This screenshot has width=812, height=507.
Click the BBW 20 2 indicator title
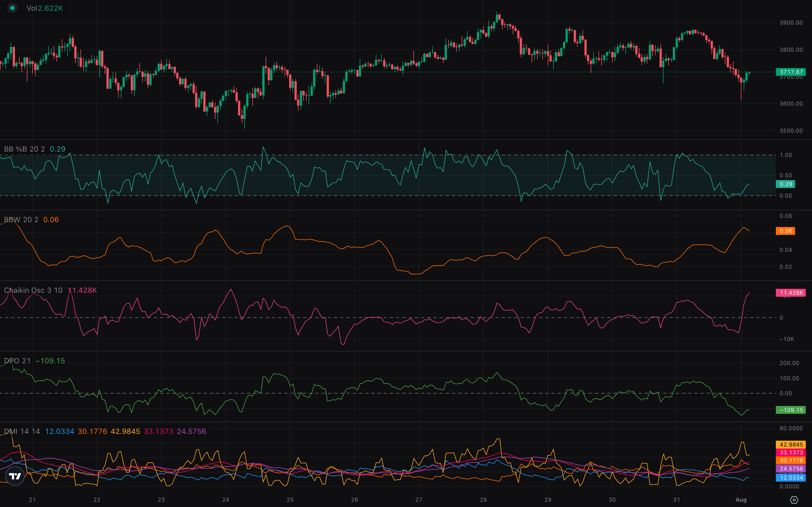(21, 220)
